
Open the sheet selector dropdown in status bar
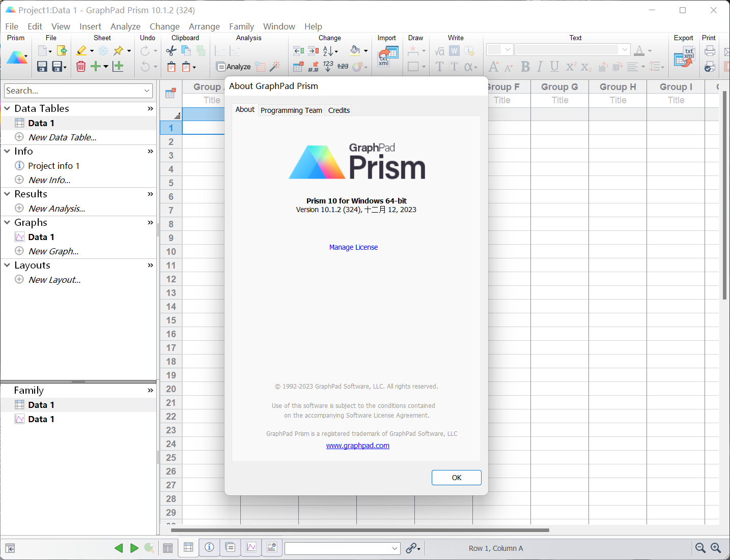click(395, 548)
